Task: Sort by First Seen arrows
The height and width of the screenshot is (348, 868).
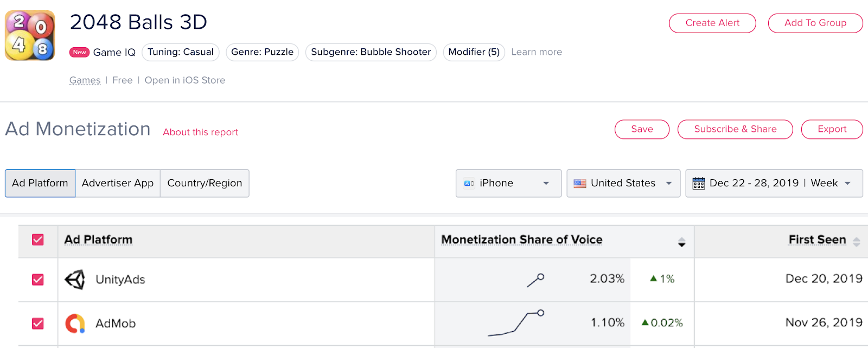Action: pyautogui.click(x=857, y=242)
